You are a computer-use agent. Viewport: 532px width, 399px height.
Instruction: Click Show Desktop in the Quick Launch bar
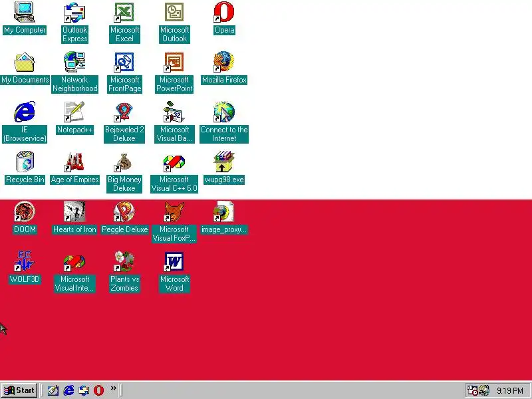point(53,390)
